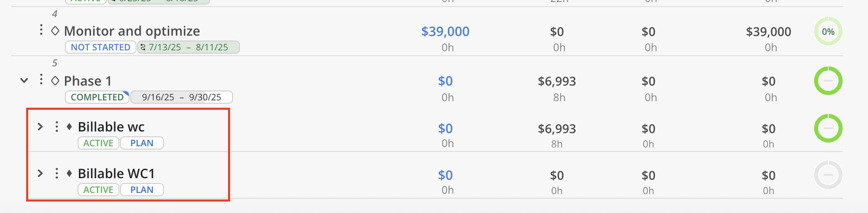The height and width of the screenshot is (213, 868).
Task: Click ACTIVE badge under Billable wc
Action: [98, 143]
